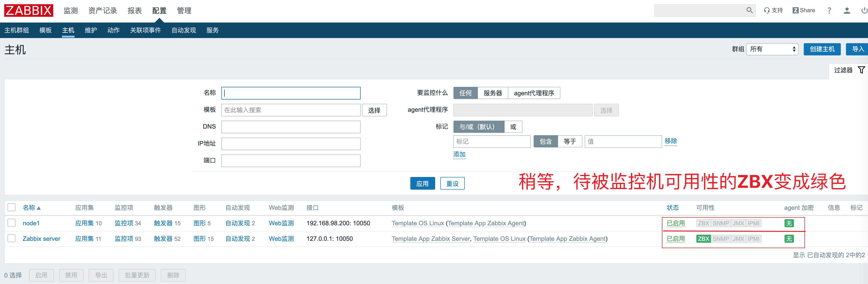868x284 pixels.
Task: Click the 创建主机 button
Action: (x=822, y=49)
